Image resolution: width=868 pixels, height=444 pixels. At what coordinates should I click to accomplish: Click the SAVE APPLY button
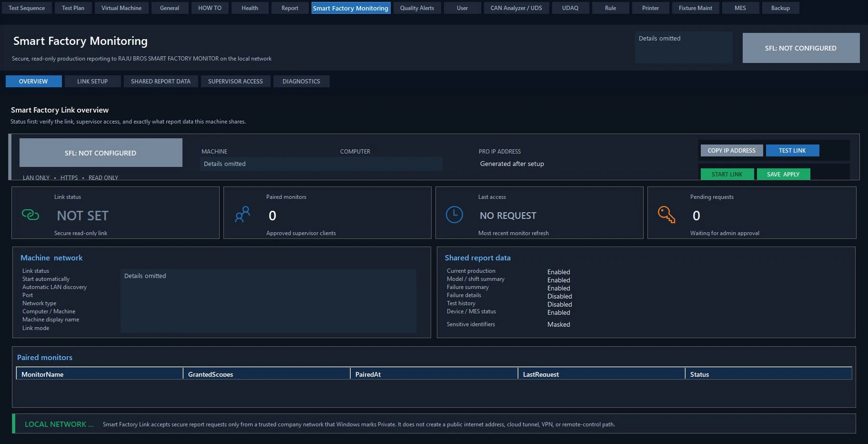(783, 174)
